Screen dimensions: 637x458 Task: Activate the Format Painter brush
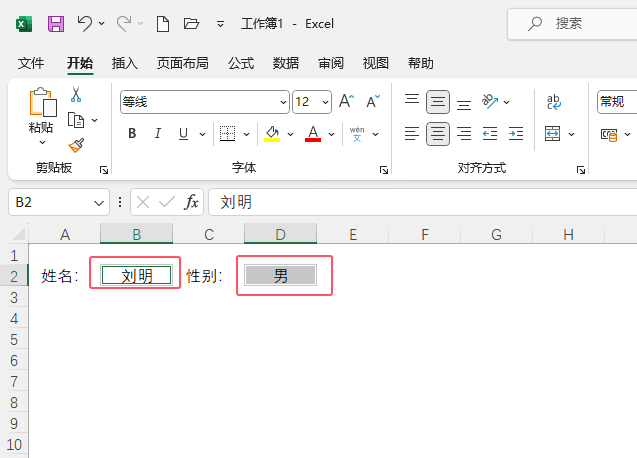pyautogui.click(x=76, y=145)
